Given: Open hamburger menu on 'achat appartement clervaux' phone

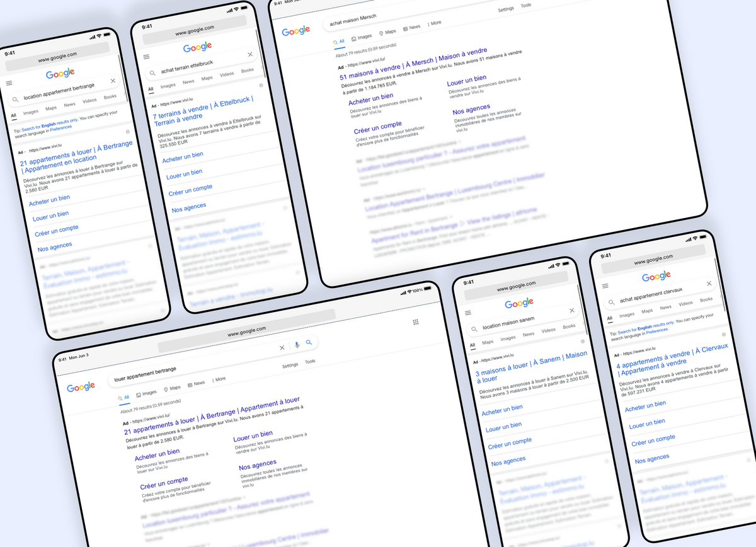Looking at the screenshot, I should point(605,285).
